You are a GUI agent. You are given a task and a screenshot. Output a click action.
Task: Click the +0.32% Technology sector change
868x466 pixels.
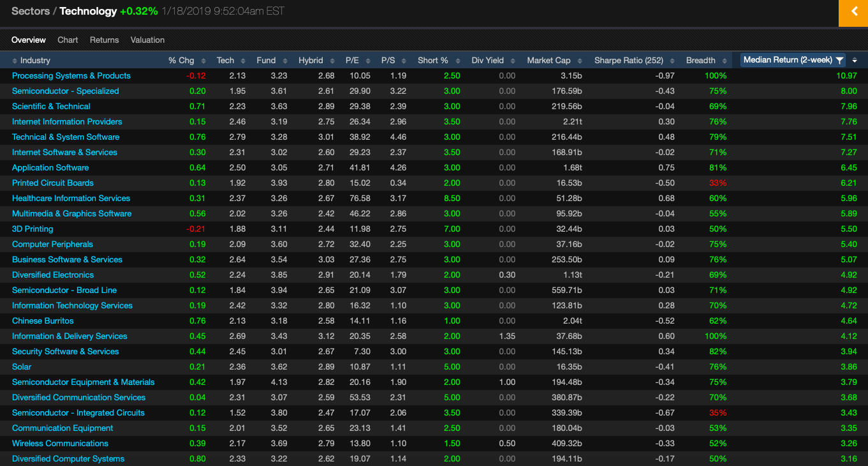coord(138,11)
